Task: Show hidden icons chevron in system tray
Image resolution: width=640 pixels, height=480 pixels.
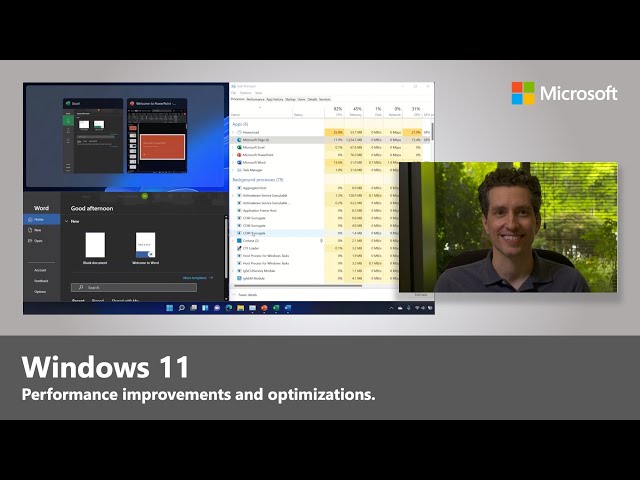Action: click(391, 308)
